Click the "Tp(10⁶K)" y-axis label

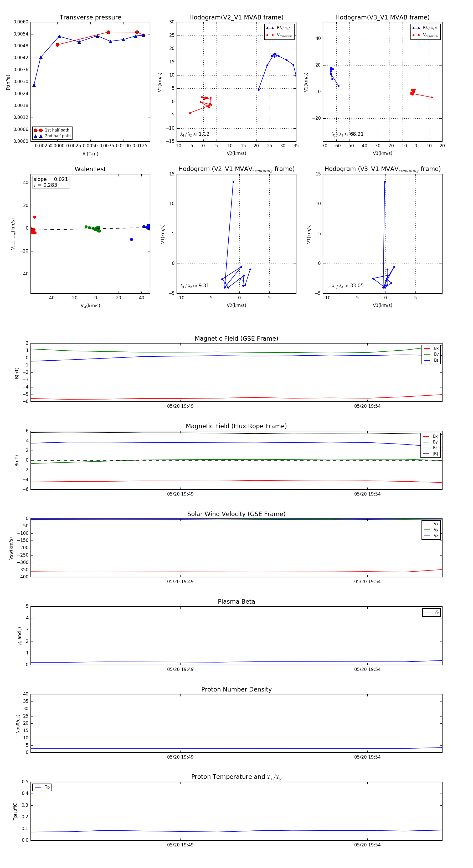click(15, 811)
